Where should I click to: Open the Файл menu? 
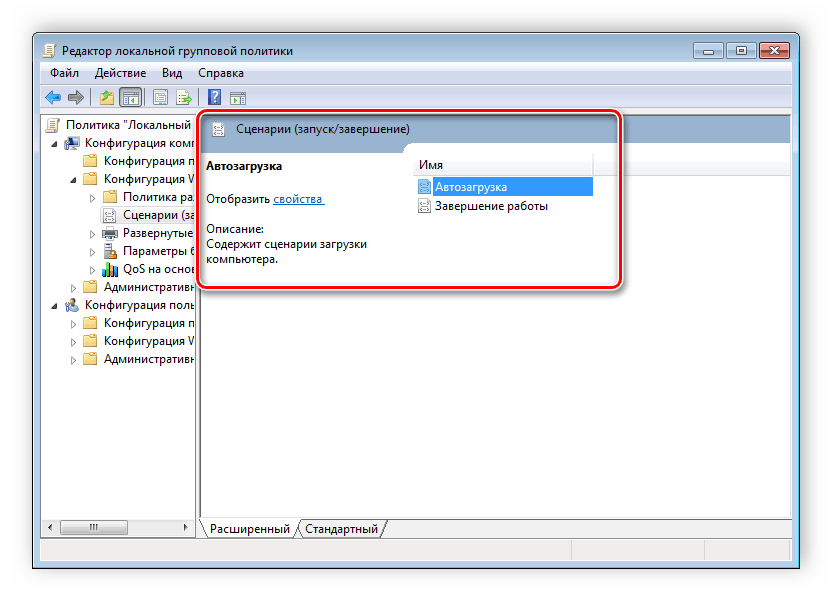pos(64,73)
